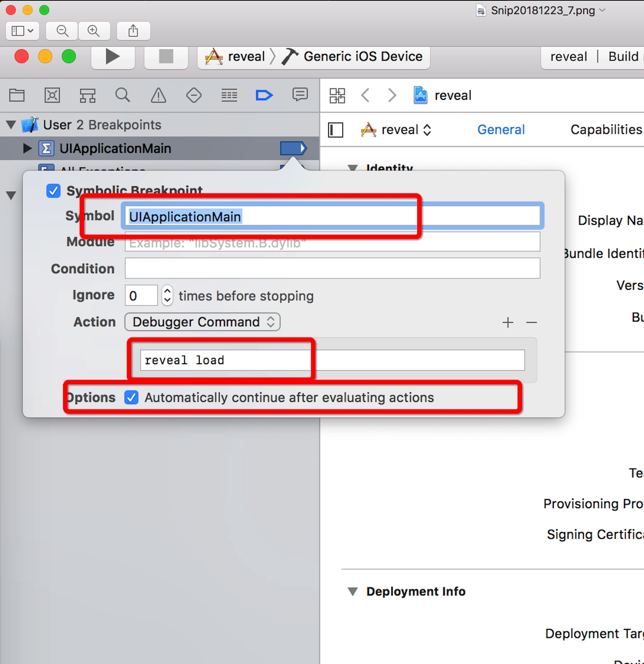Image resolution: width=644 pixels, height=664 pixels.
Task: Click the Symbol text field
Action: [x=332, y=217]
